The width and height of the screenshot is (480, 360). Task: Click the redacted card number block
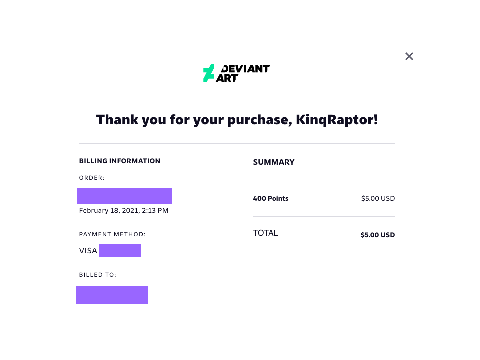pos(120,250)
